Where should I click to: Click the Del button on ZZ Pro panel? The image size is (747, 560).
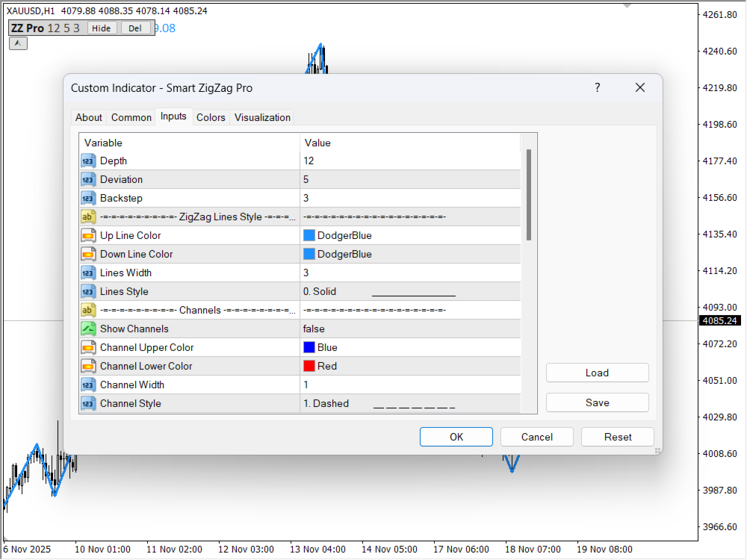pos(135,28)
